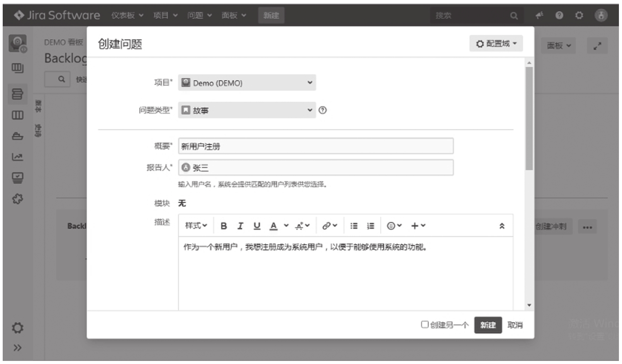Select the Backlog icon in sidebar

tap(17, 94)
